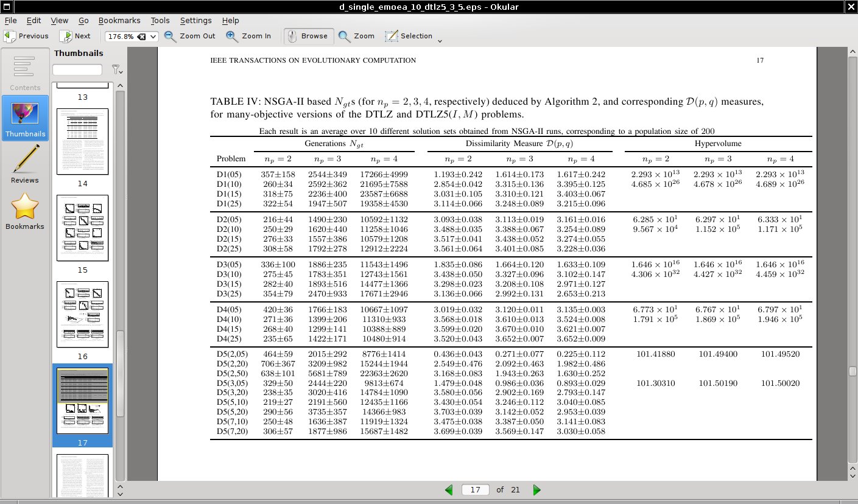
Task: Click the Zoom Out magnifier
Action: tap(189, 36)
